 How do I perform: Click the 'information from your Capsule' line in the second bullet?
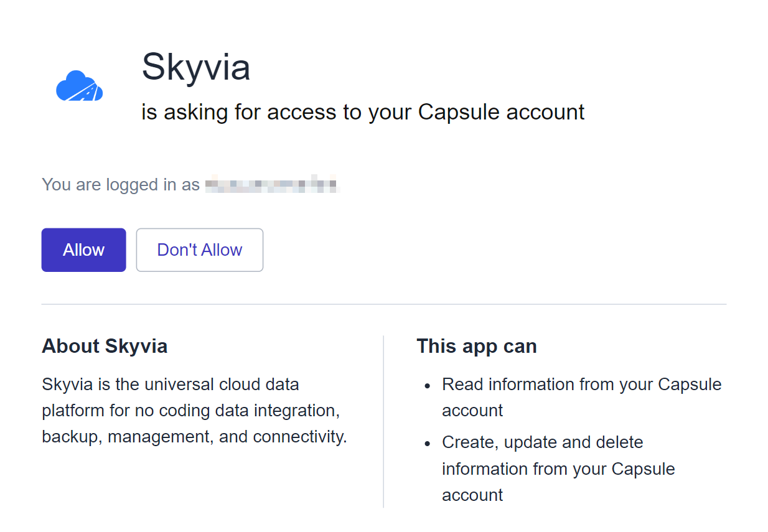(558, 469)
